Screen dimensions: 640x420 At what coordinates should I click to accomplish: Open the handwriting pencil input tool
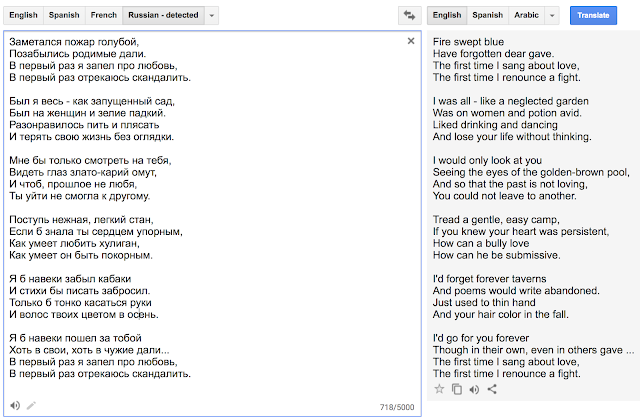click(x=31, y=405)
